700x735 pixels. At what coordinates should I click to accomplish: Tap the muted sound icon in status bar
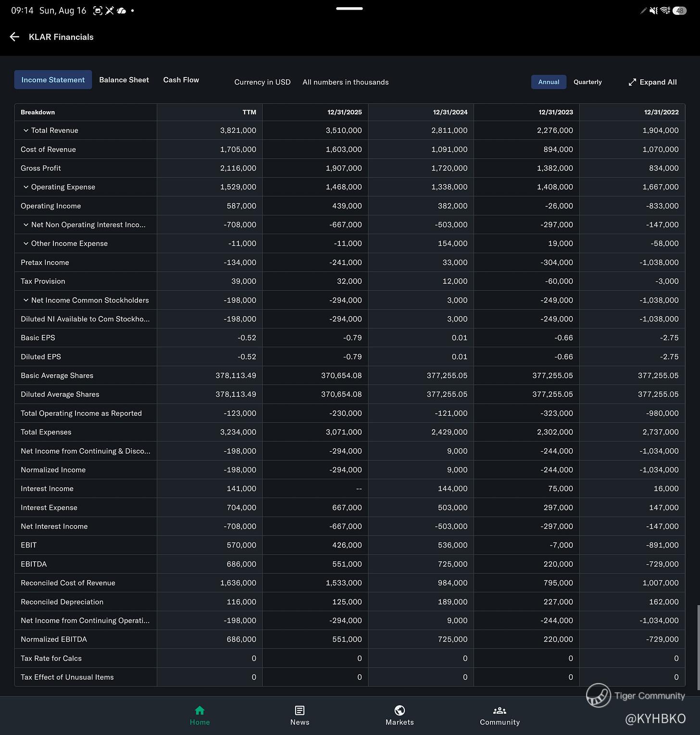point(654,10)
